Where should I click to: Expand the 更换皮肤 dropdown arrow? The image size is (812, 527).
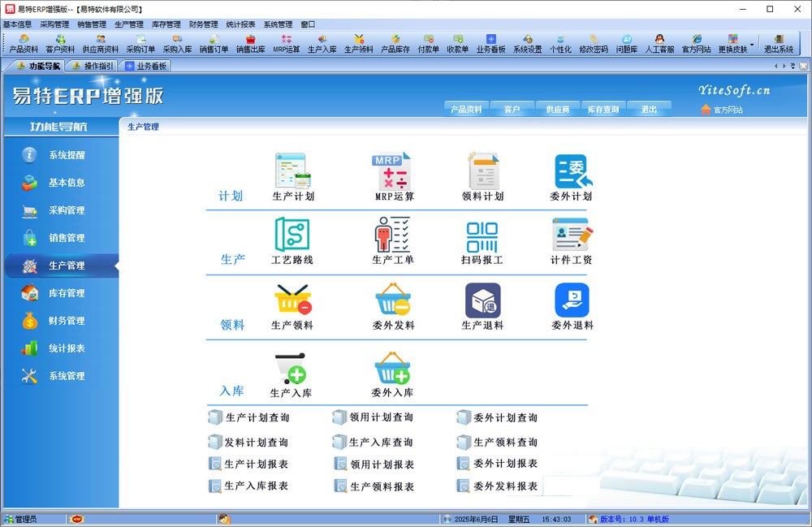click(x=752, y=44)
